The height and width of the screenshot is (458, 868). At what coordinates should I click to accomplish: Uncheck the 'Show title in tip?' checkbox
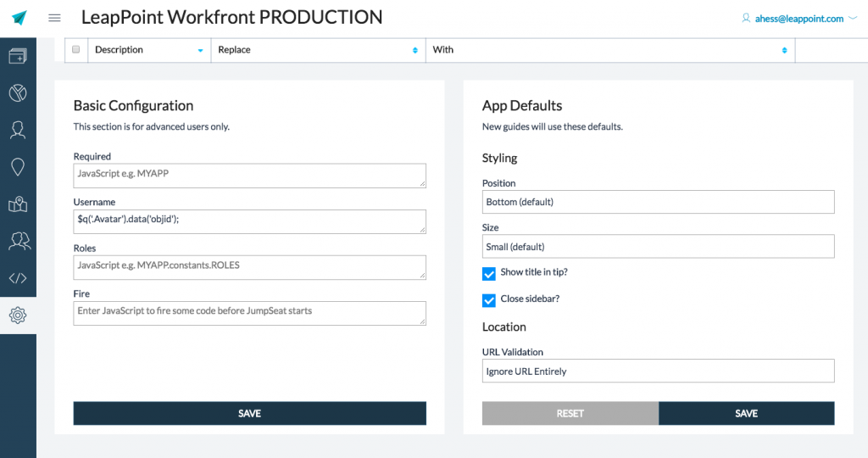click(489, 273)
